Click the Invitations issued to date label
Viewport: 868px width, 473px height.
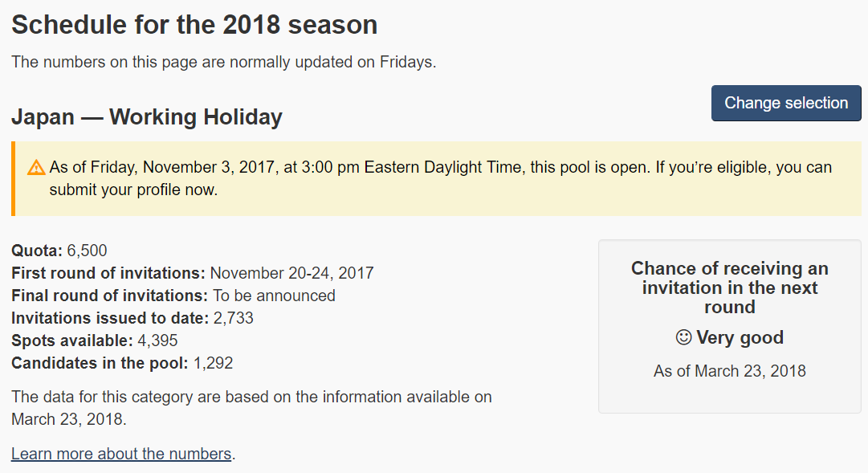(110, 318)
